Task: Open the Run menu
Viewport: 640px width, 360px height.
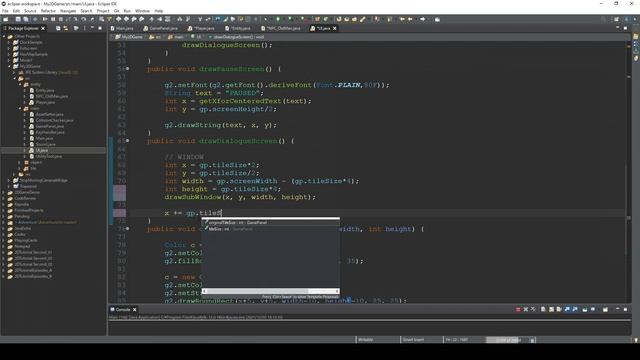Action: tap(127, 11)
